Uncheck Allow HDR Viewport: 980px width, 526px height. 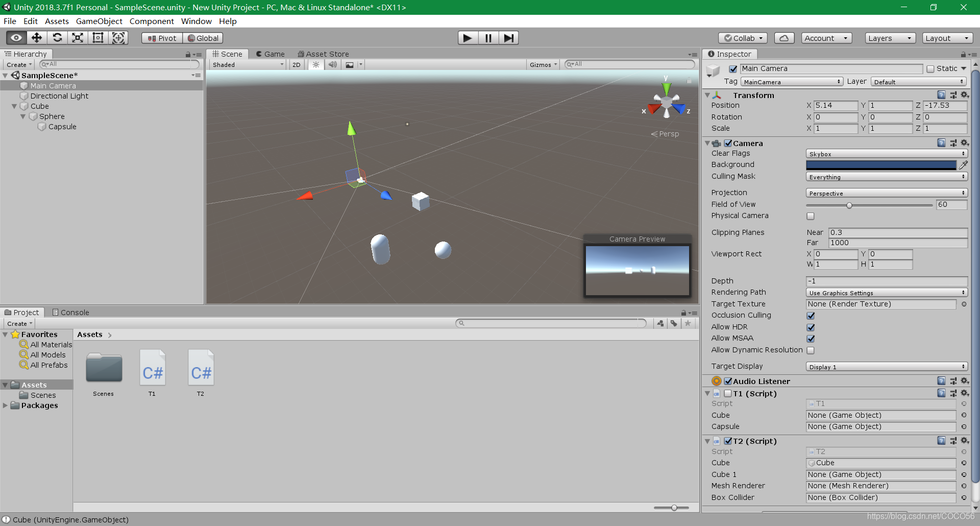coord(811,327)
